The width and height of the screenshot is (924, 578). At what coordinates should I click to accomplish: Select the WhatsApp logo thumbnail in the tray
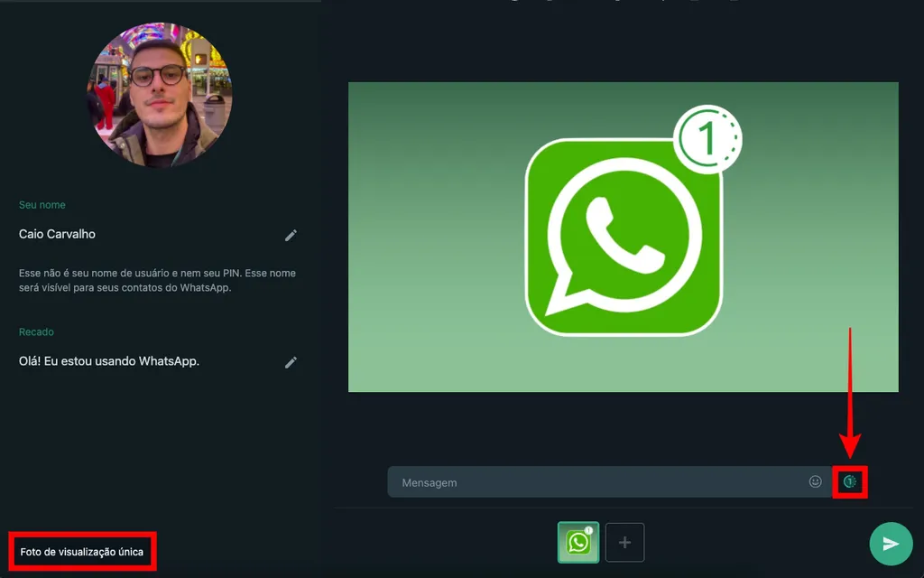point(577,543)
